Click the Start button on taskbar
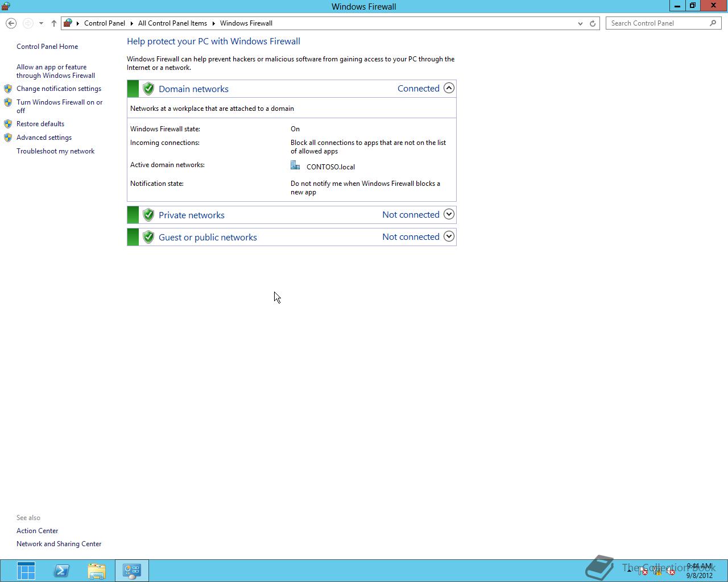 click(x=26, y=571)
